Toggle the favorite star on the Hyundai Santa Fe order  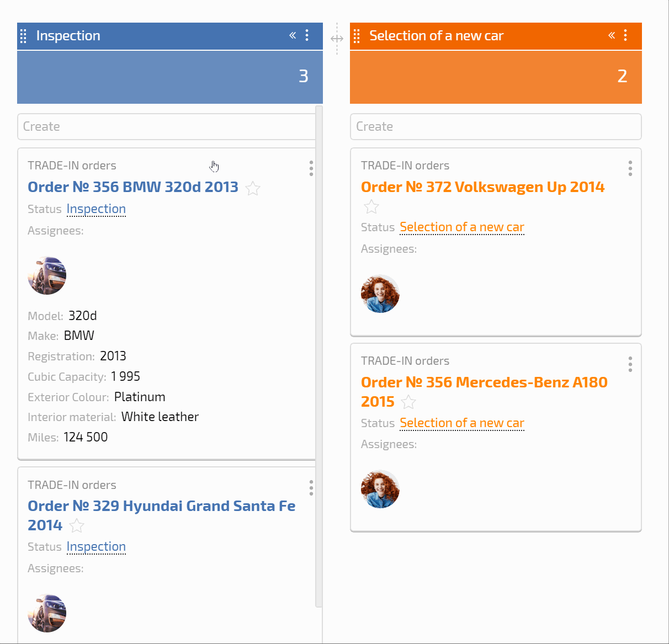77,526
